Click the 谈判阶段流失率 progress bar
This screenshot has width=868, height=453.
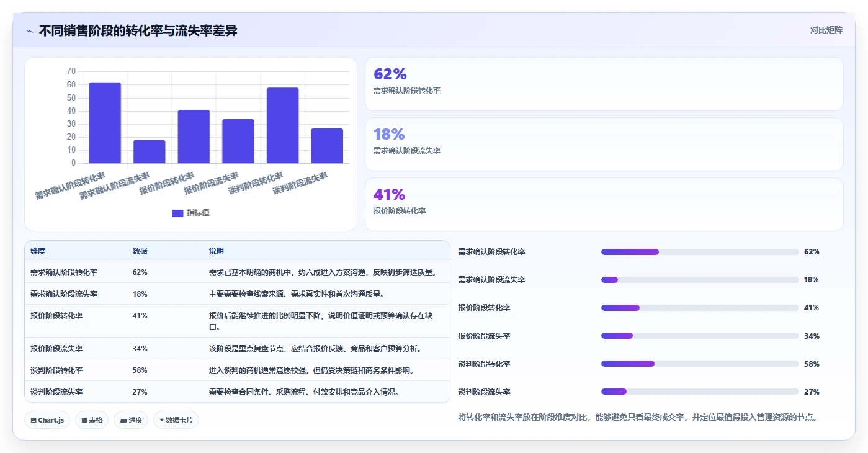(x=700, y=392)
